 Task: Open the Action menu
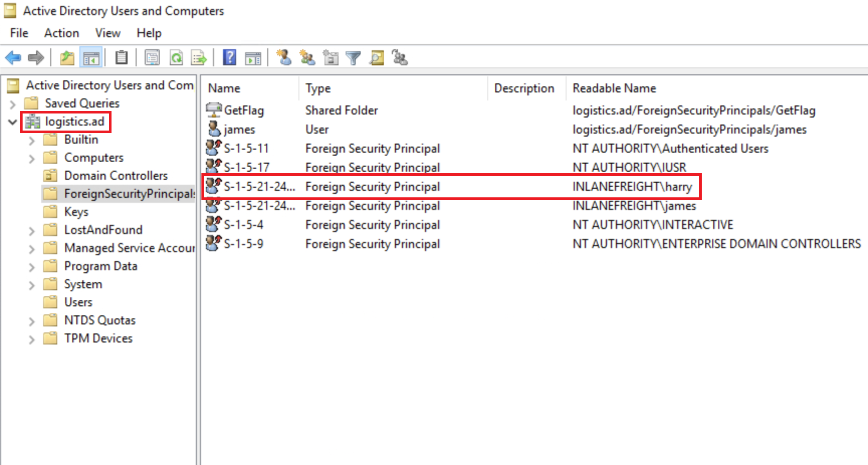tap(61, 33)
